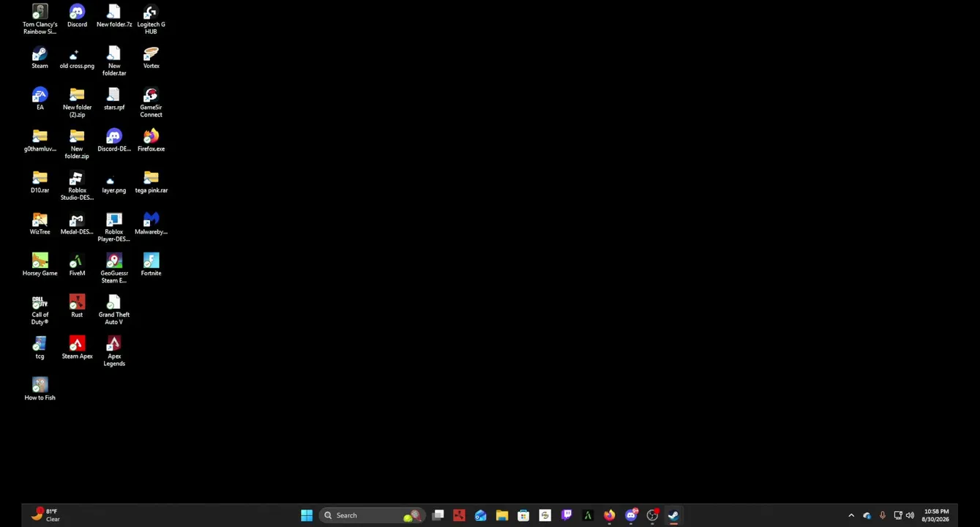The width and height of the screenshot is (980, 527).
Task: Select the Horsey Game icon
Action: pyautogui.click(x=40, y=265)
